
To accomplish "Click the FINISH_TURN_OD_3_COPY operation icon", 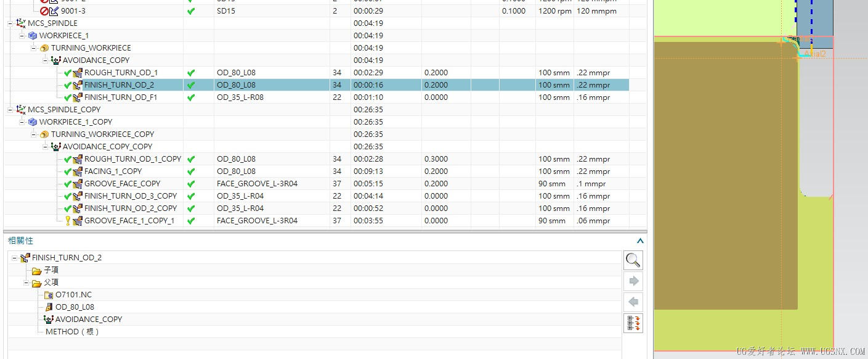I will [78, 196].
